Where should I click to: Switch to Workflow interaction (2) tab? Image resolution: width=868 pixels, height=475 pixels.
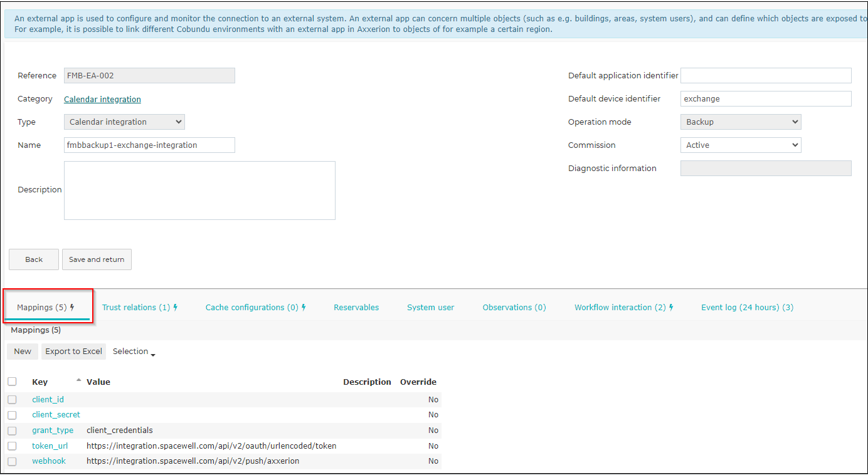coord(624,307)
